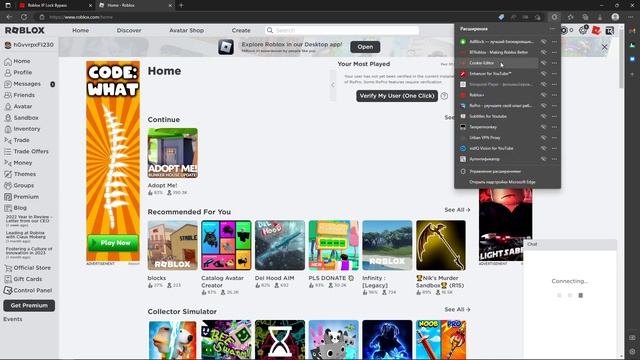Open the Roblox settings gear icon
The width and height of the screenshot is (640, 360).
pyautogui.click(x=583, y=30)
